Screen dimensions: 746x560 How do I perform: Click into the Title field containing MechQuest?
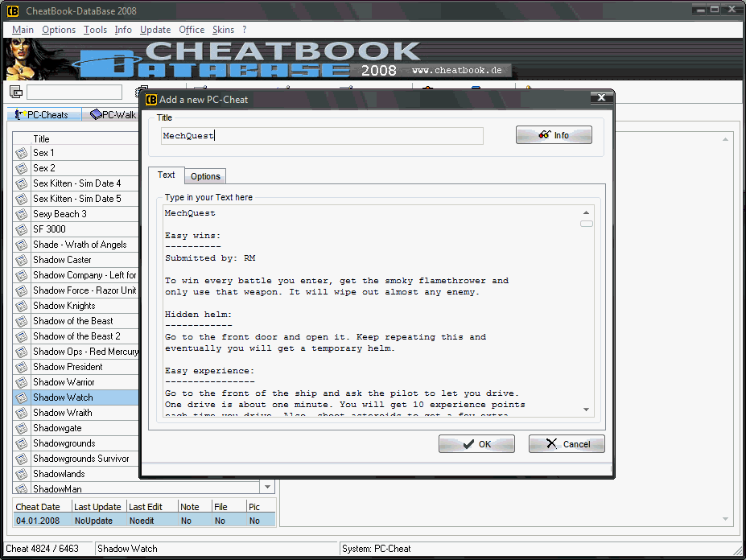[322, 136]
